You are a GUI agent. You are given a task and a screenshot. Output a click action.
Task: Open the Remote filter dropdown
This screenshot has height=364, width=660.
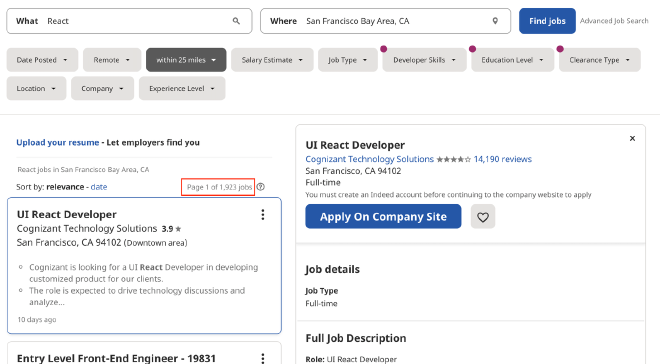pos(112,60)
